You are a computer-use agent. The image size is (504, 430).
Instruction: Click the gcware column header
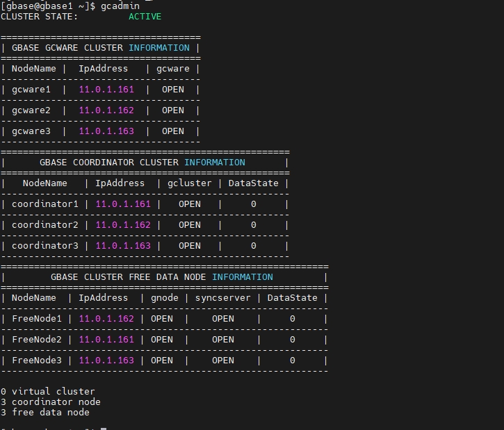173,69
